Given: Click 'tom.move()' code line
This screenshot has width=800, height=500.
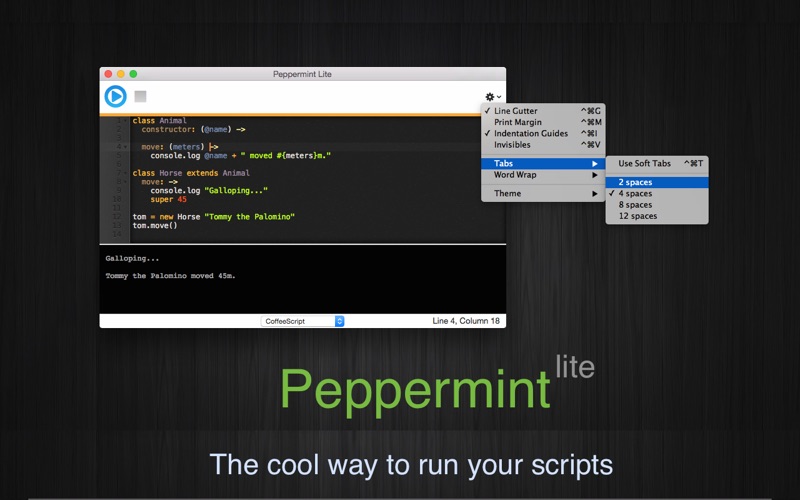Looking at the screenshot, I should [x=155, y=226].
